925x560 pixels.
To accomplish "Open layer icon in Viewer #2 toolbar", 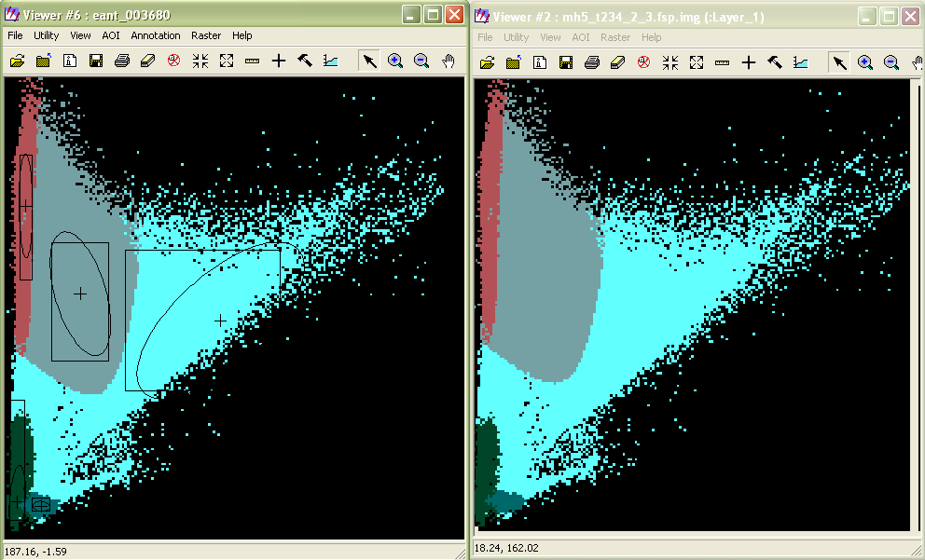I will pyautogui.click(x=488, y=62).
